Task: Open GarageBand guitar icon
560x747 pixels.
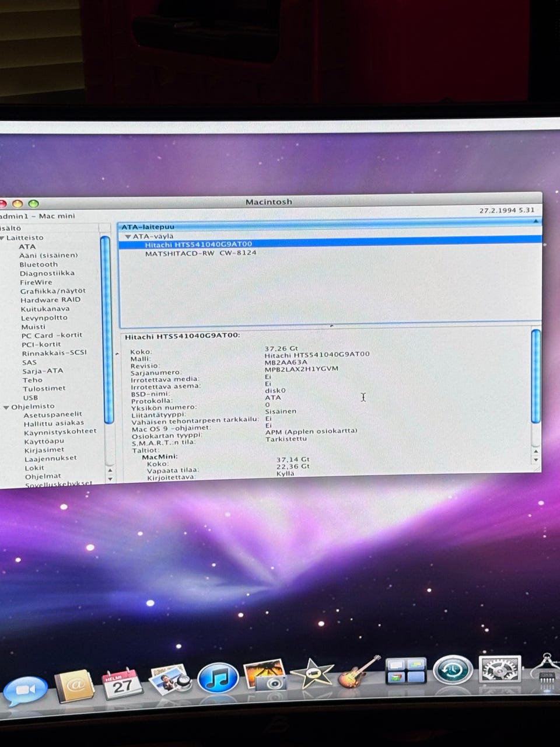Action: (x=358, y=671)
